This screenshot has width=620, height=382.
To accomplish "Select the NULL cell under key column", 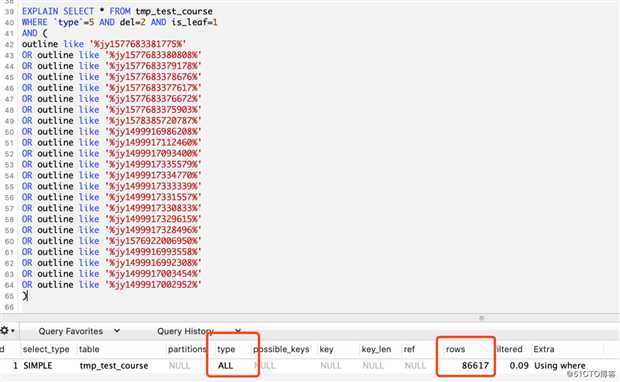I will tap(331, 365).
